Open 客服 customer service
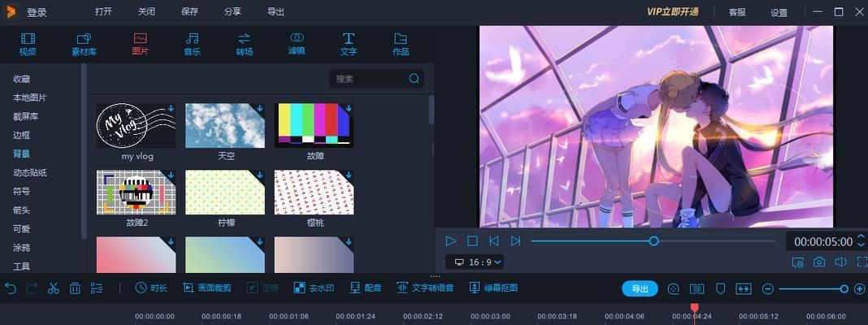The width and height of the screenshot is (868, 325). [x=737, y=12]
